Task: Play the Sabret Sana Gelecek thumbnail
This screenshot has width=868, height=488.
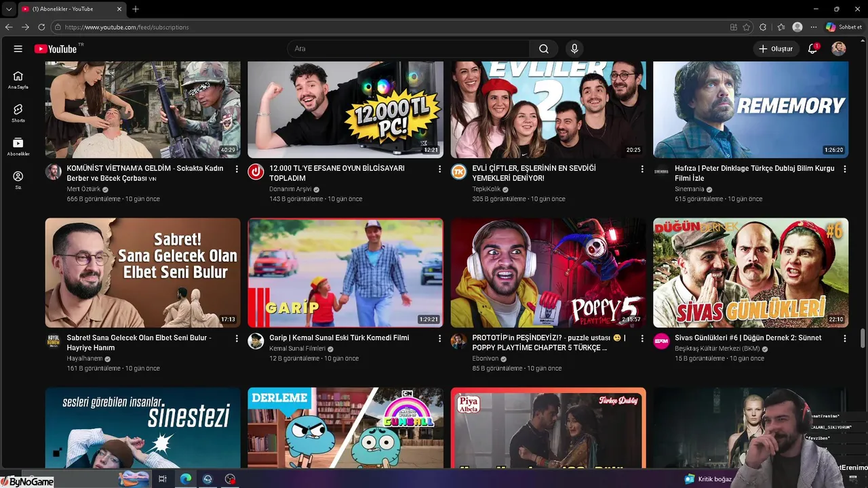Action: [x=142, y=272]
